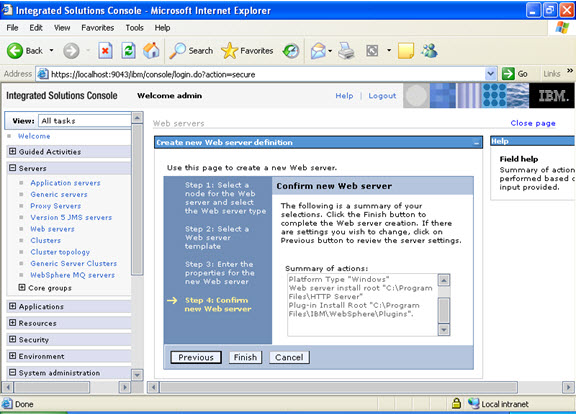Open the Favorites menu
Viewport: 576px width, 414px height.
(98, 28)
